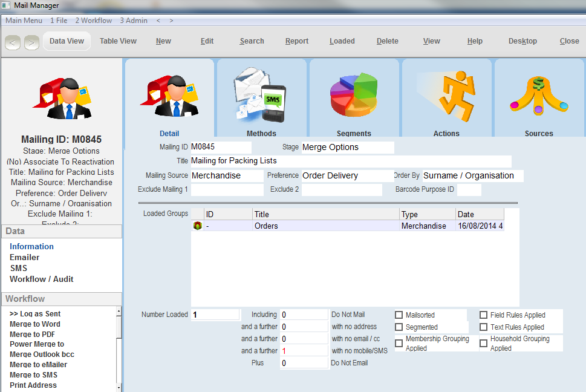
Task: Open the Segments pie chart icon
Action: [x=354, y=94]
